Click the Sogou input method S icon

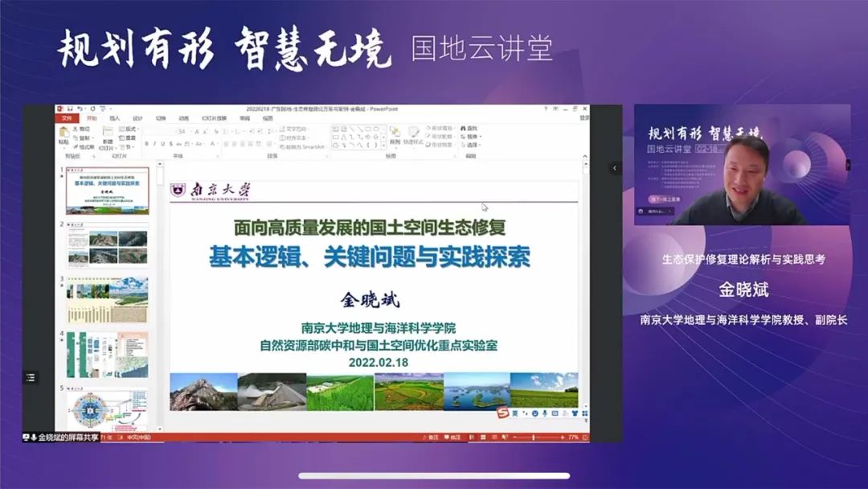(x=502, y=413)
